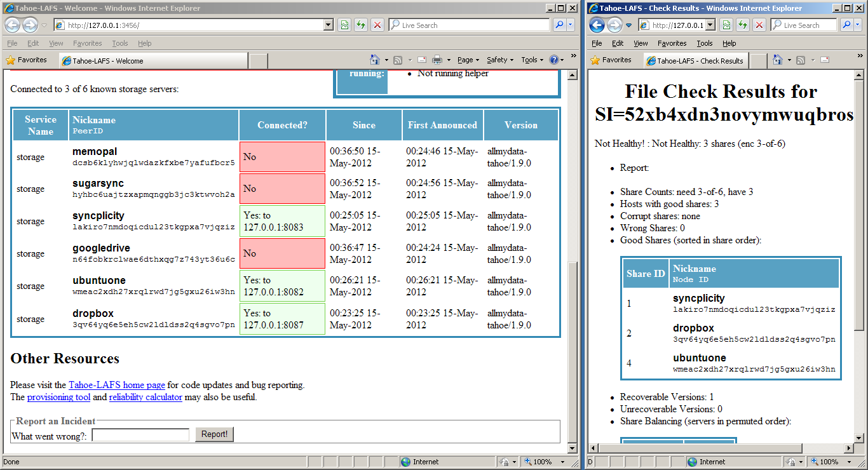Expand Home dropdown arrow in Welcome window
This screenshot has height=470, width=868.
pos(386,60)
